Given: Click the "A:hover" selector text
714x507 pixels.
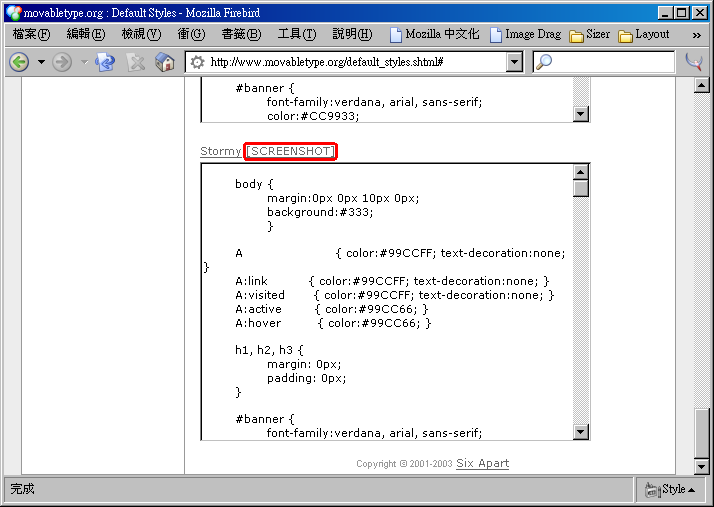Looking at the screenshot, I should coord(258,323).
